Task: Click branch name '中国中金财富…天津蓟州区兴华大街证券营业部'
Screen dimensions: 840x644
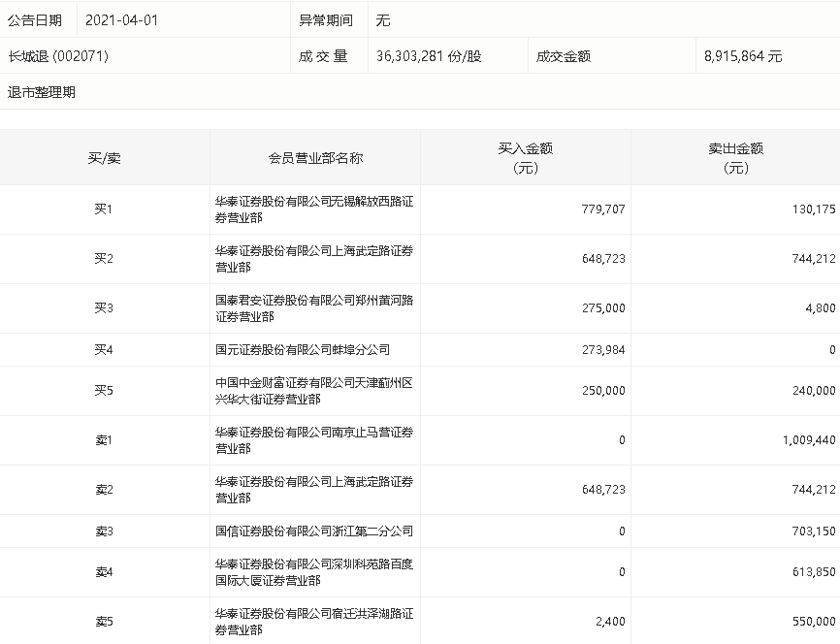Action: [314, 391]
